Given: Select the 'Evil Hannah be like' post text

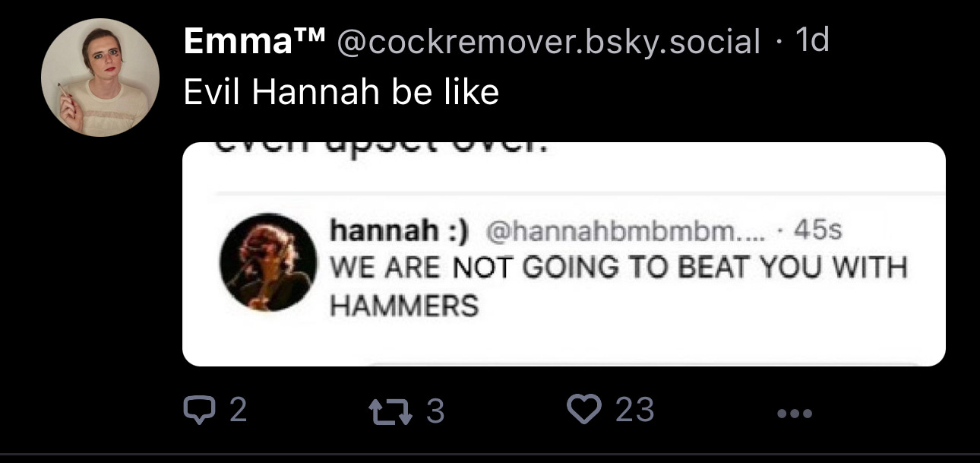Looking at the screenshot, I should pos(341,93).
